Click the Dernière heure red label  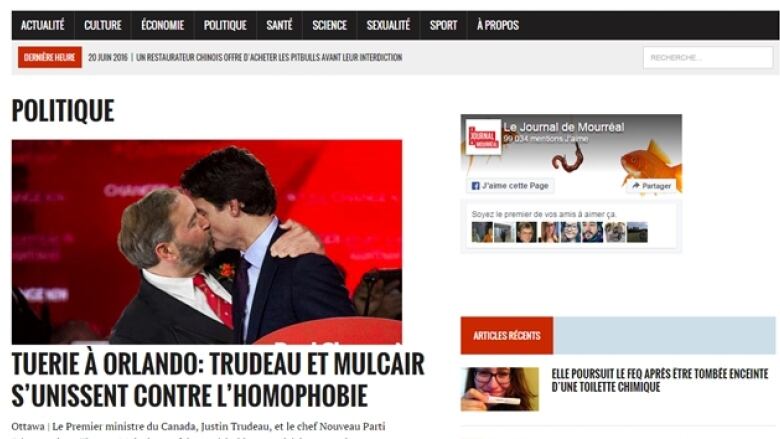coord(50,58)
